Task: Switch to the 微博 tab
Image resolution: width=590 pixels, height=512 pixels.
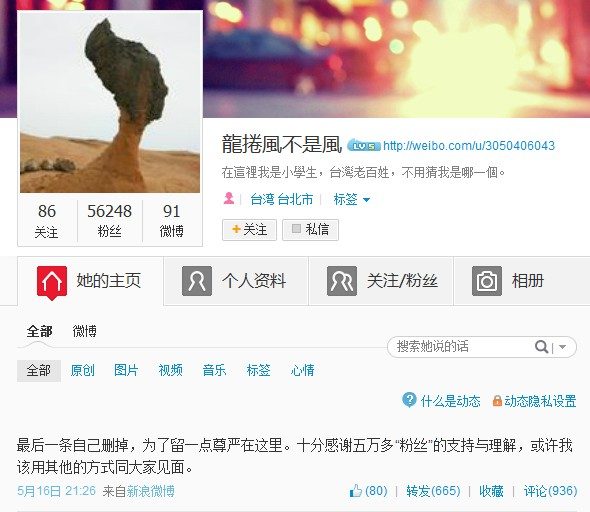Action: click(x=84, y=331)
